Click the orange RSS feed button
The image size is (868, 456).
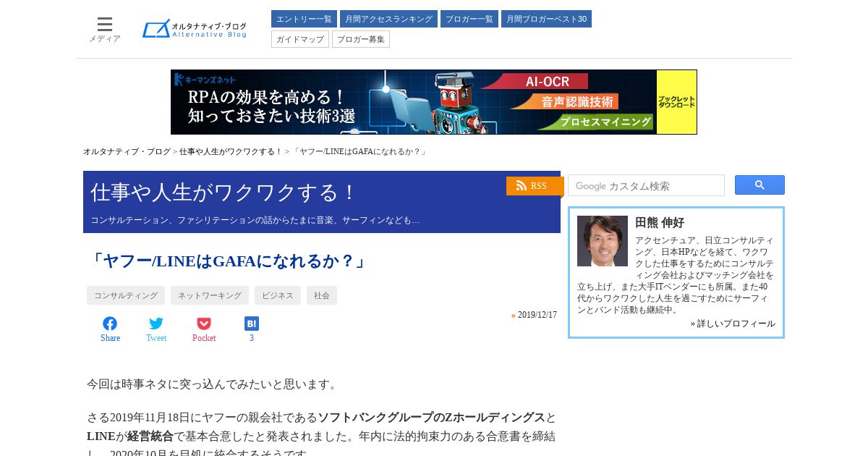[x=535, y=186]
